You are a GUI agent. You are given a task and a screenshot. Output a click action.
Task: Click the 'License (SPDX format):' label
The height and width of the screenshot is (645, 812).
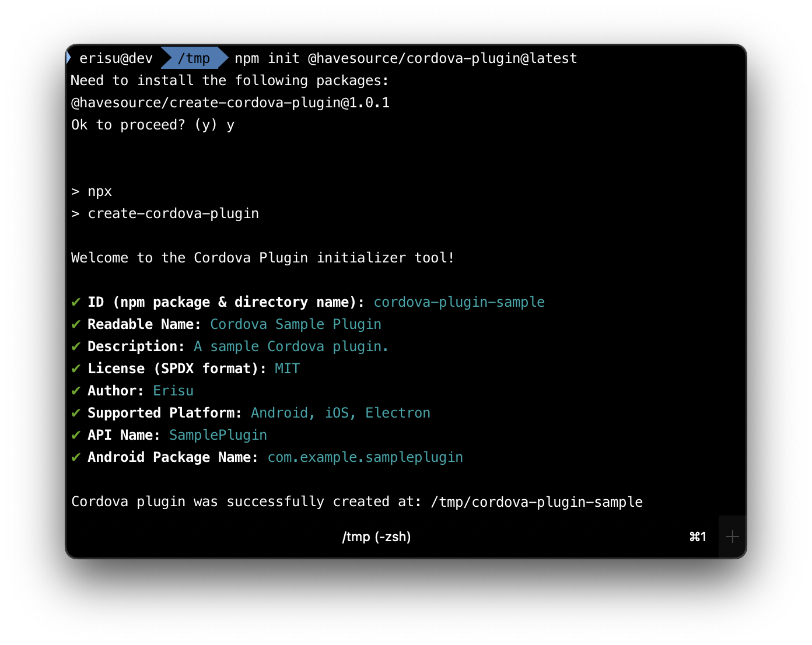tap(177, 369)
